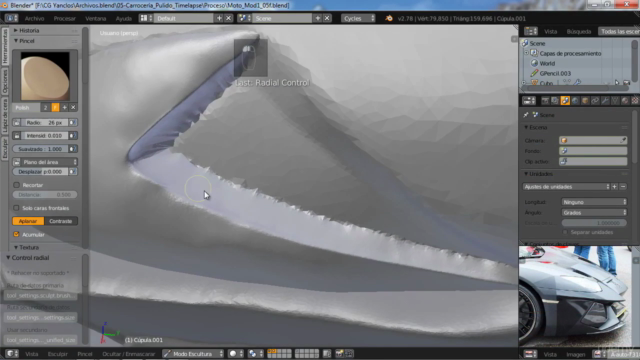
Task: Switch to the Opciones side tab
Action: pyautogui.click(x=4, y=81)
